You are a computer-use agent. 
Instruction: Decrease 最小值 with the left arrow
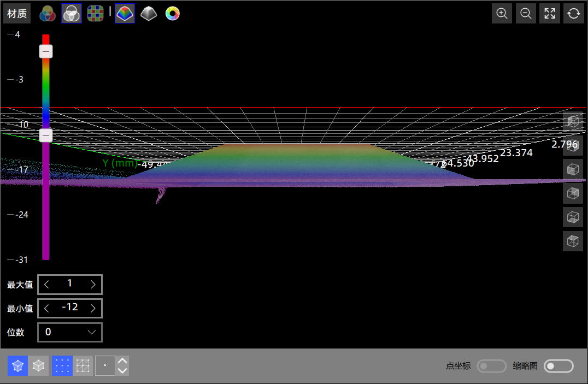click(46, 309)
